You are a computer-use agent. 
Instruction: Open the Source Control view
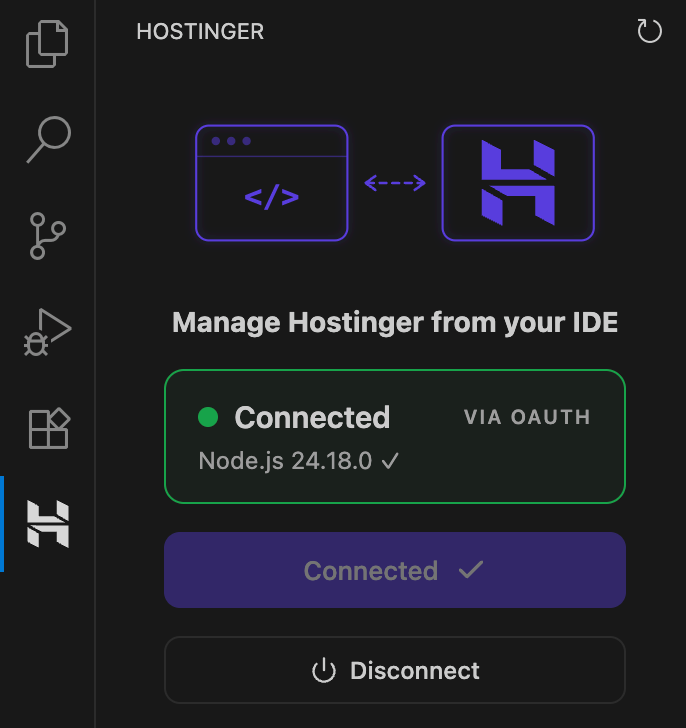point(47,236)
